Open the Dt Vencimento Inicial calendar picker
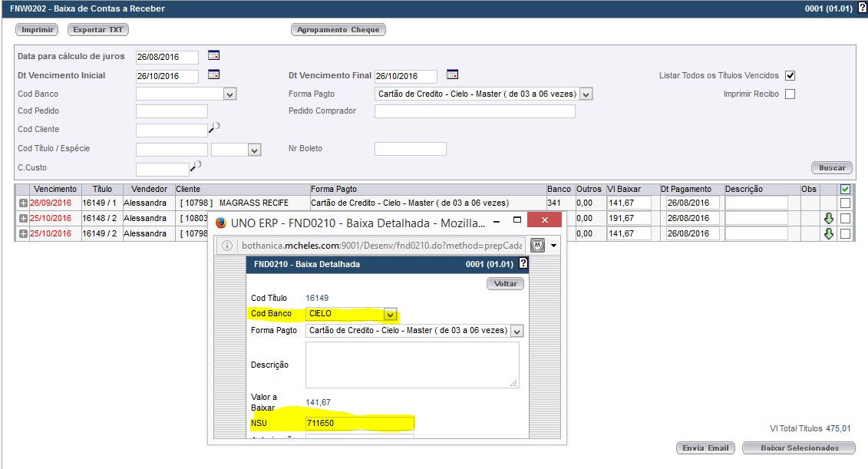 [214, 75]
